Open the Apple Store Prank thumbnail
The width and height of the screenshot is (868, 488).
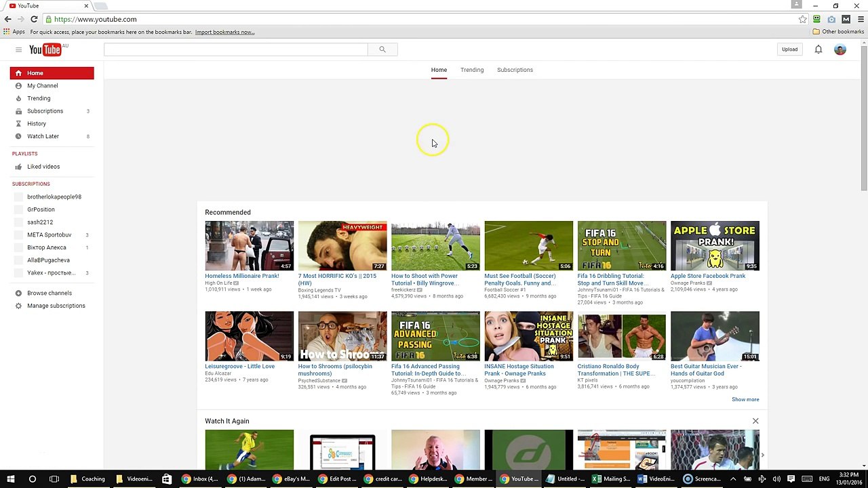coord(715,245)
